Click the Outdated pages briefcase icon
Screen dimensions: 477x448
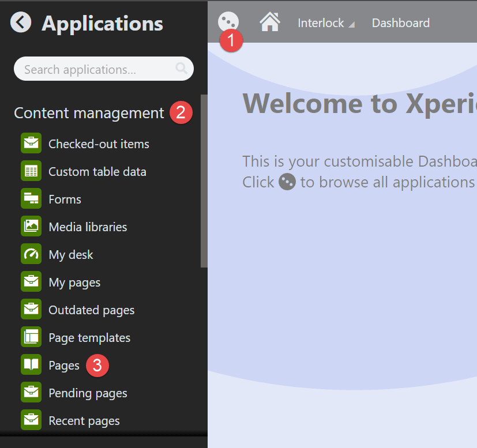[x=31, y=309]
